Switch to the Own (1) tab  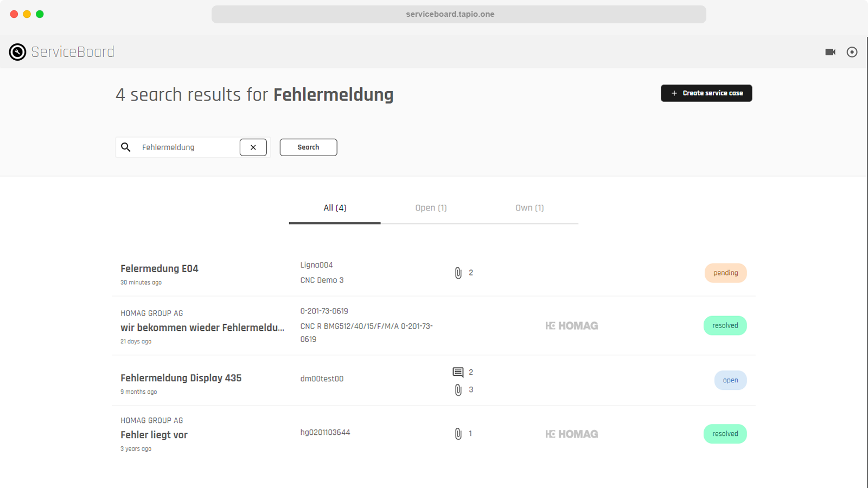click(529, 208)
